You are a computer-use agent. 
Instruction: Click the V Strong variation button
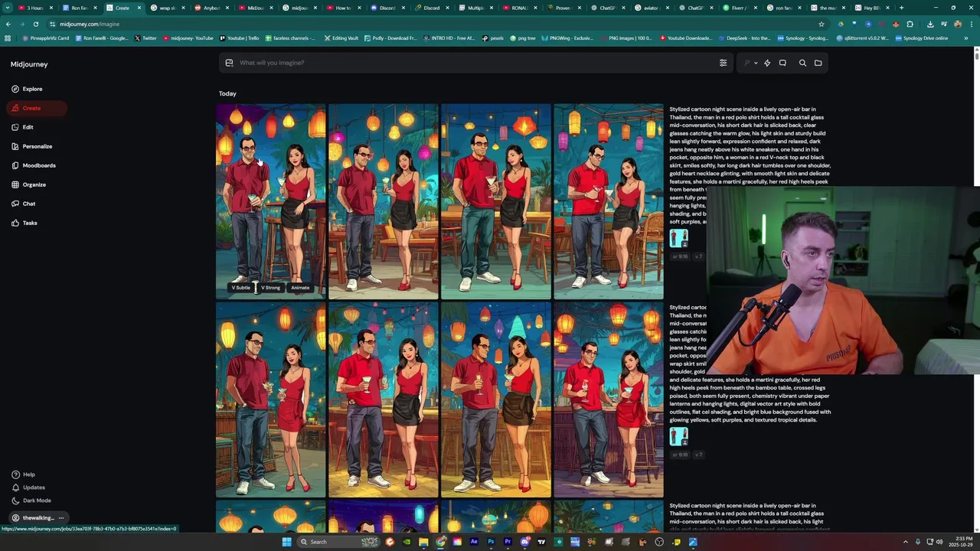270,288
